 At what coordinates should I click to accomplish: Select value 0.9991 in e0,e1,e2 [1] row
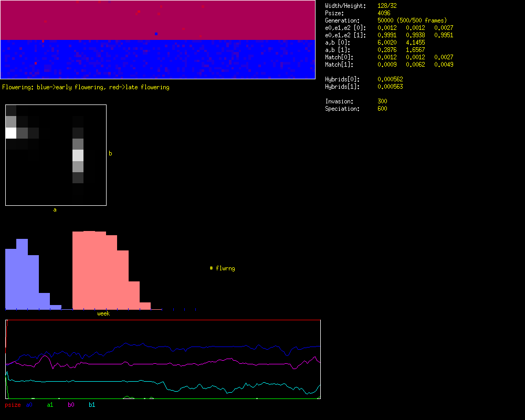pos(387,36)
